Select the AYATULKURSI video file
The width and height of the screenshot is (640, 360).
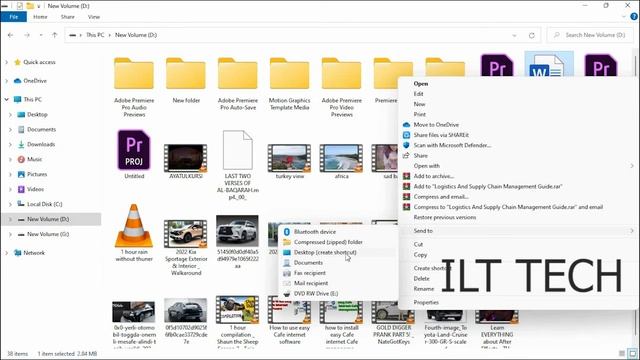coord(186,158)
